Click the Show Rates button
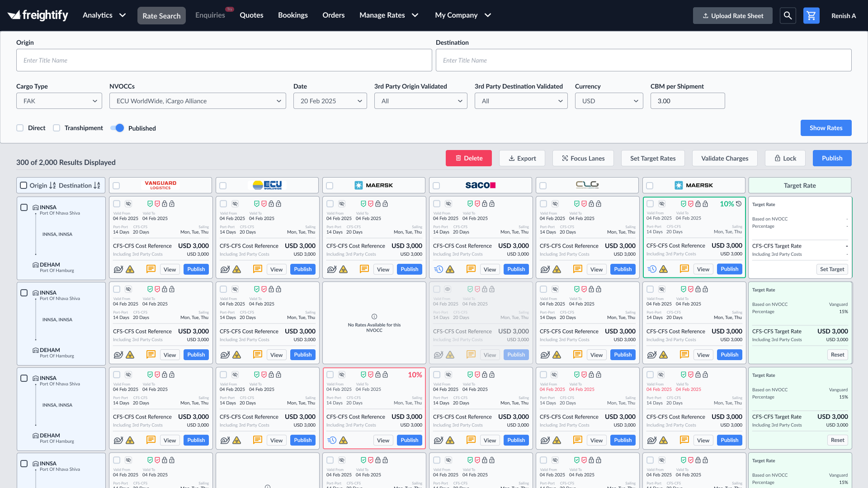This screenshot has height=488, width=868. 826,128
